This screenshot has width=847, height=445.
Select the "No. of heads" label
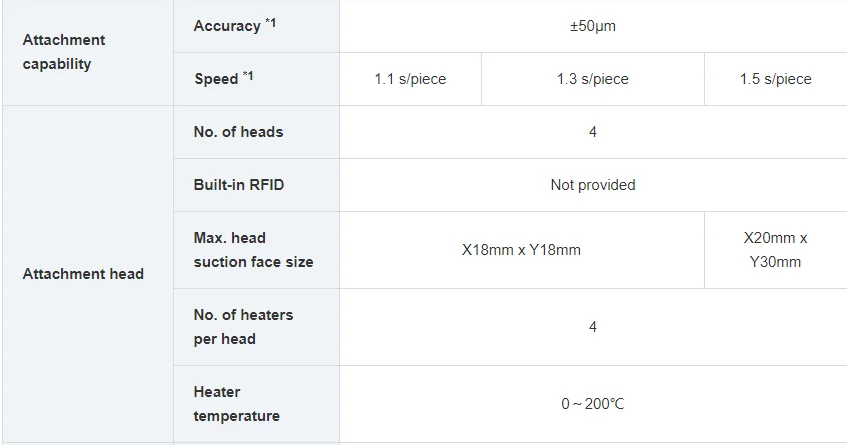point(238,132)
